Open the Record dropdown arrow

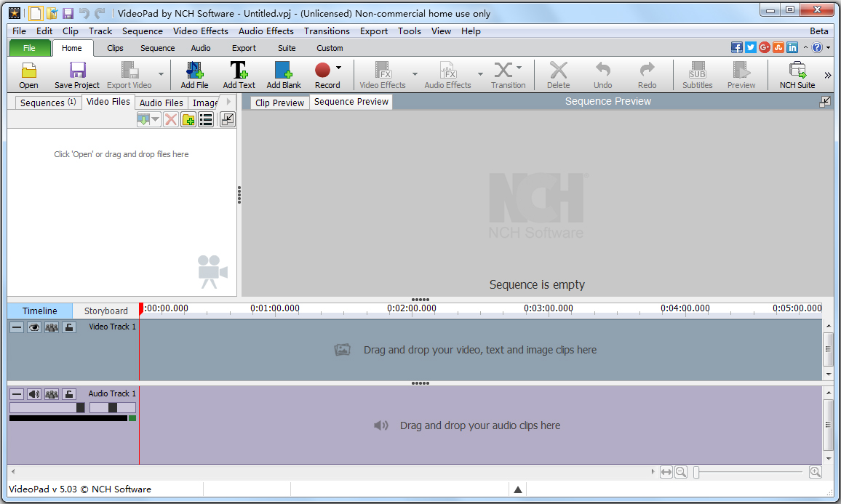[338, 66]
